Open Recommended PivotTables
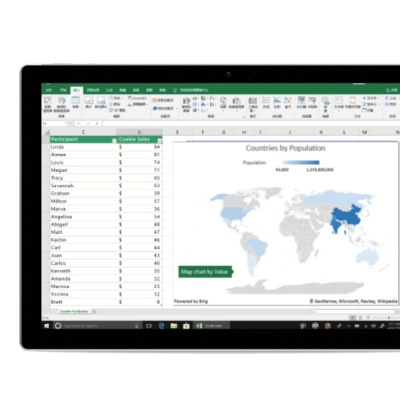 pos(62,104)
